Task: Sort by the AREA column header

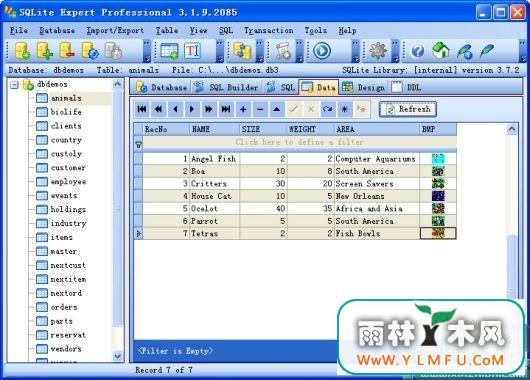Action: click(x=377, y=129)
